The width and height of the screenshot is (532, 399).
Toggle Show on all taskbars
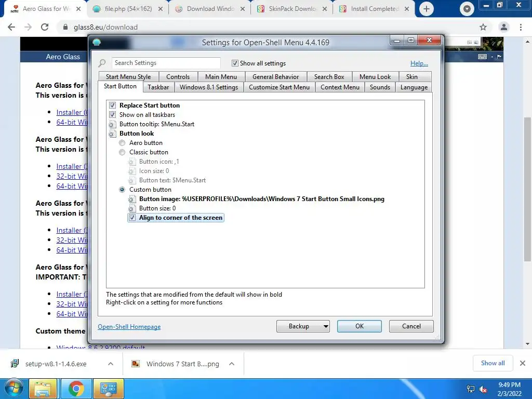coord(112,115)
